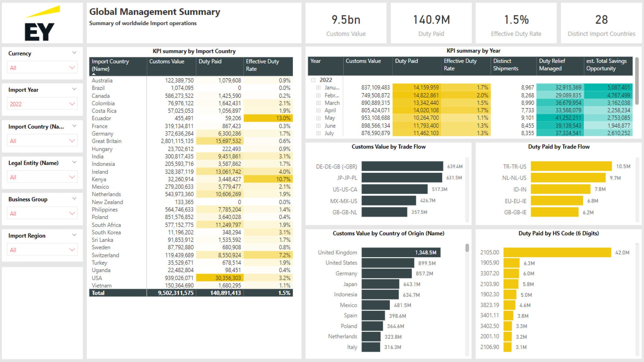644x362 pixels.
Task: Collapse the 2022 year row in the matrix
Action: click(x=313, y=80)
